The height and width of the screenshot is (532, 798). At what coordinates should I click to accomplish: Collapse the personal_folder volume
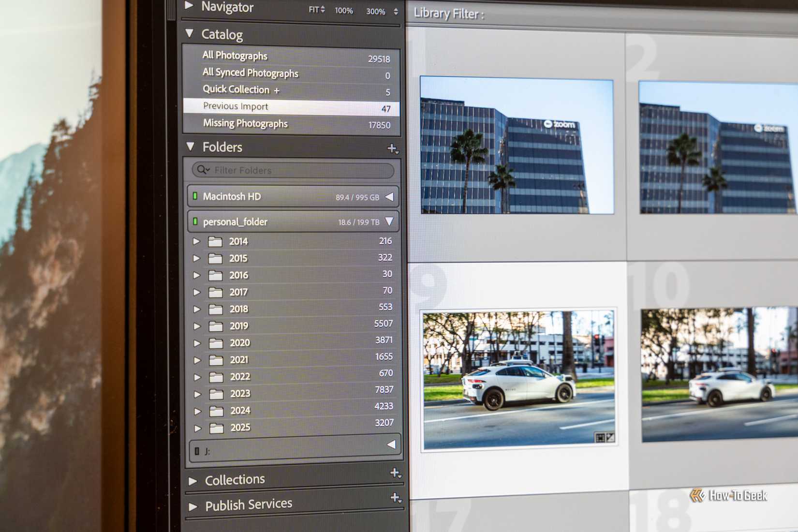(389, 222)
